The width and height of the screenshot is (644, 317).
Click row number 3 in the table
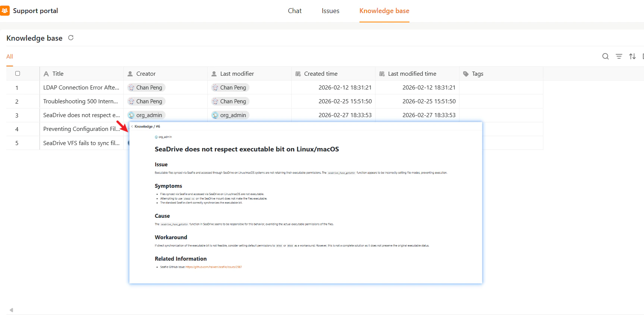[x=17, y=116]
